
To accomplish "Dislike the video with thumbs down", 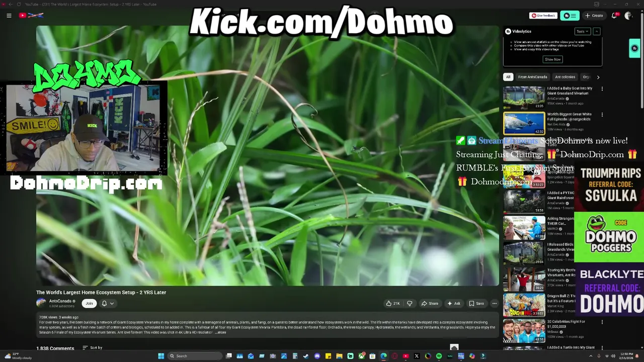I will tap(410, 303).
